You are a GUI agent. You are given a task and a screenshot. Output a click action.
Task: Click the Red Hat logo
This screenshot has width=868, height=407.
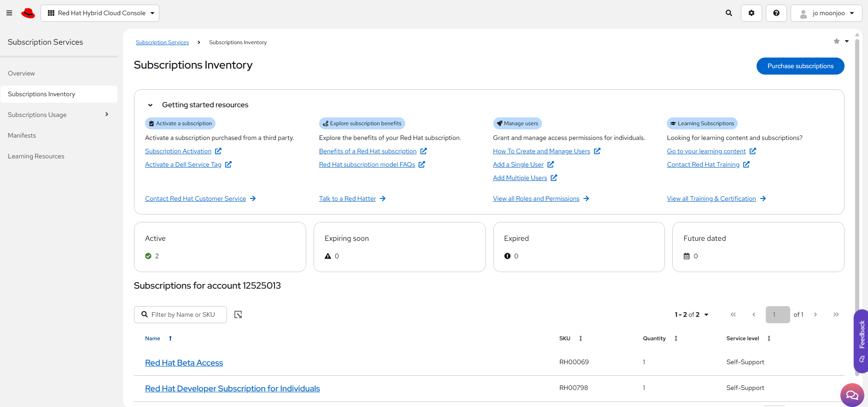click(28, 13)
